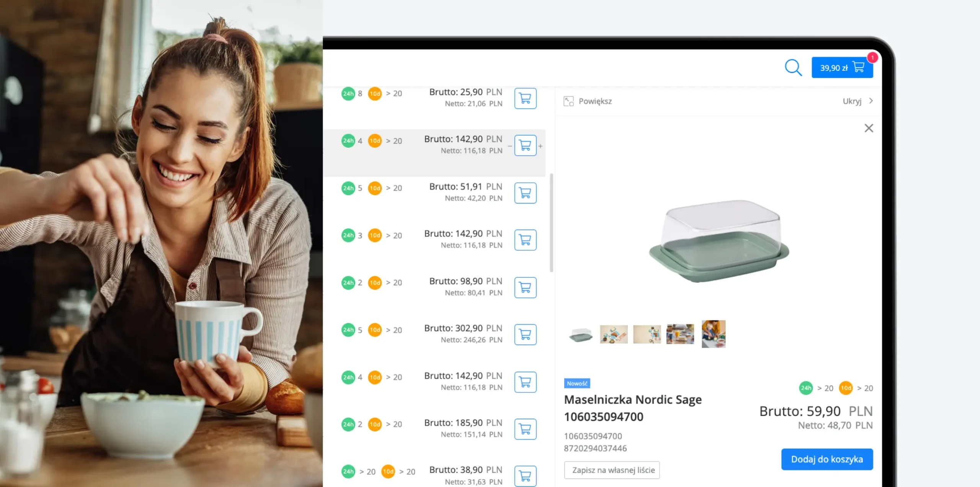The width and height of the screenshot is (980, 487).
Task: Click the cart icon for 302,90 PLN item
Action: coord(526,335)
